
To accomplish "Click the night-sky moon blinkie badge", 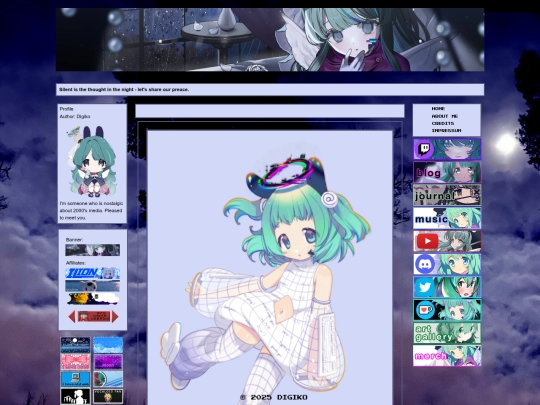I will pos(75,345).
